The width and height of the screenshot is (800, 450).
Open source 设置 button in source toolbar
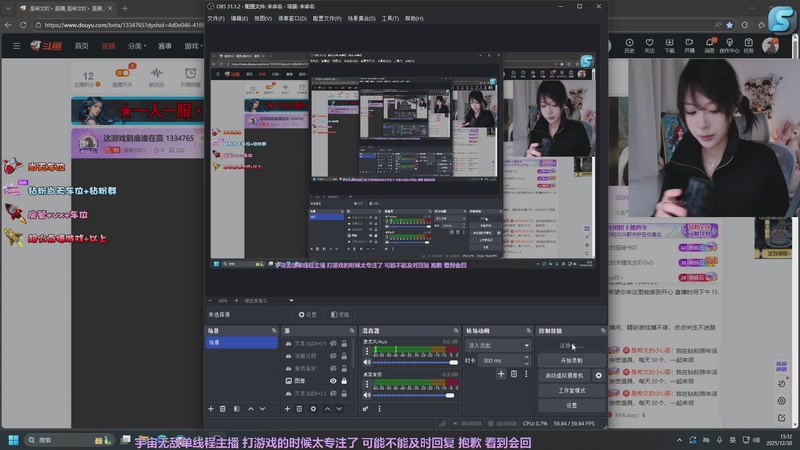(308, 315)
